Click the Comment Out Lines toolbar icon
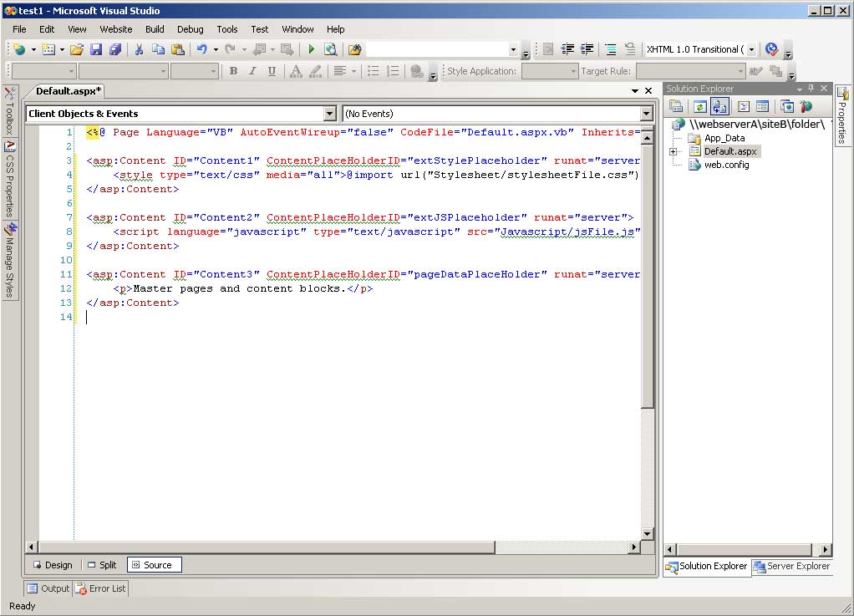The width and height of the screenshot is (854, 616). [x=611, y=49]
